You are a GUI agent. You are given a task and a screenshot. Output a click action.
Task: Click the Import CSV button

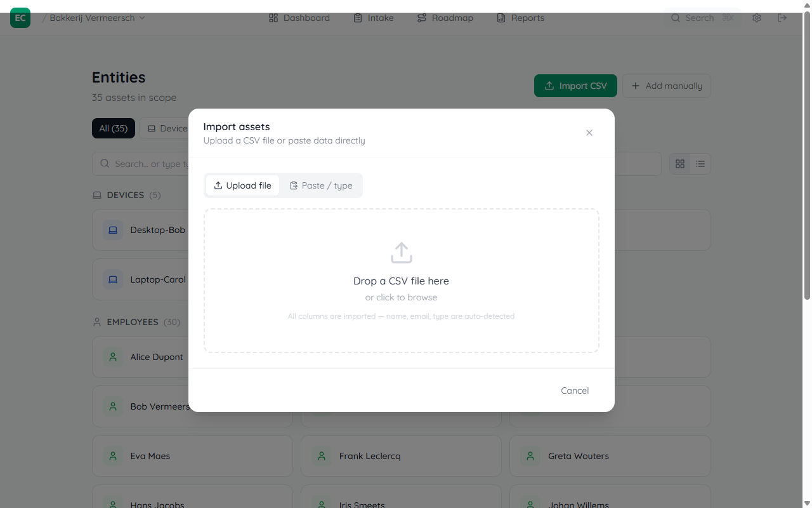tap(575, 85)
